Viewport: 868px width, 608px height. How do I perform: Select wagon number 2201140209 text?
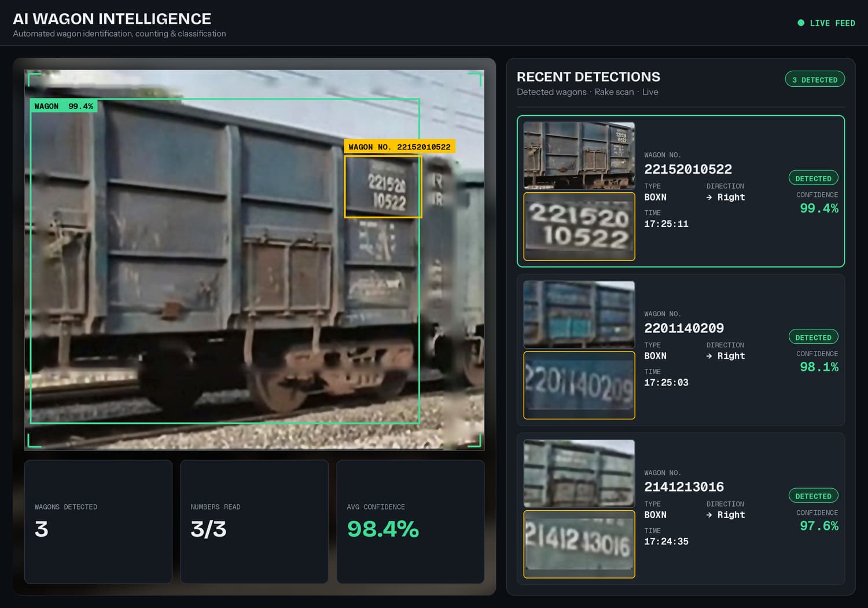[684, 328]
